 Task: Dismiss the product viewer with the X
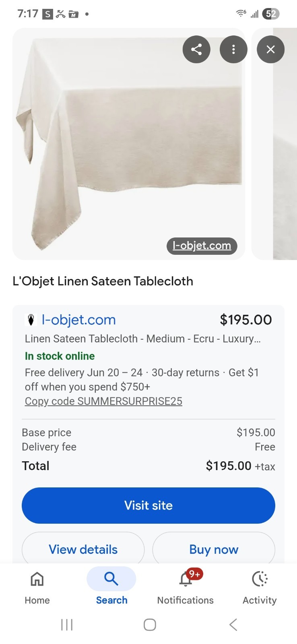pos(270,49)
